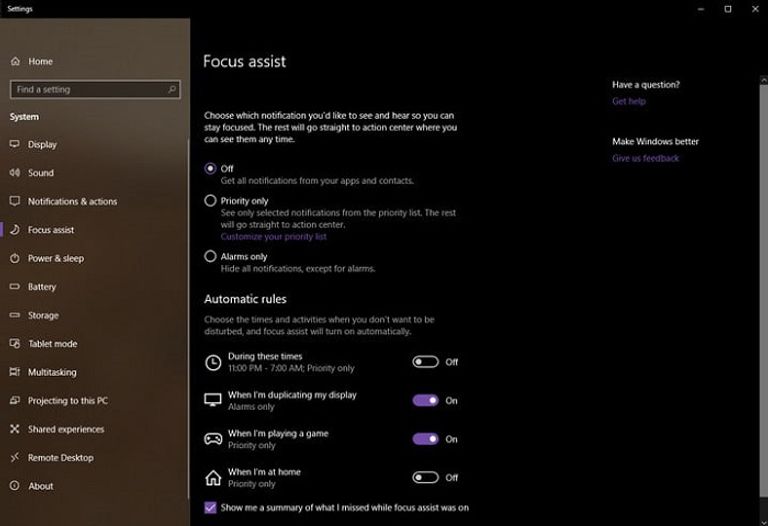Disable the duplicating my display toggle
The width and height of the screenshot is (768, 526).
425,400
